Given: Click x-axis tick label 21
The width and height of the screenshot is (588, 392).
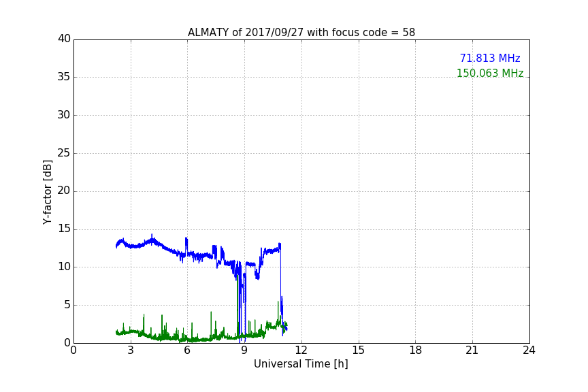Looking at the screenshot, I should point(472,350).
